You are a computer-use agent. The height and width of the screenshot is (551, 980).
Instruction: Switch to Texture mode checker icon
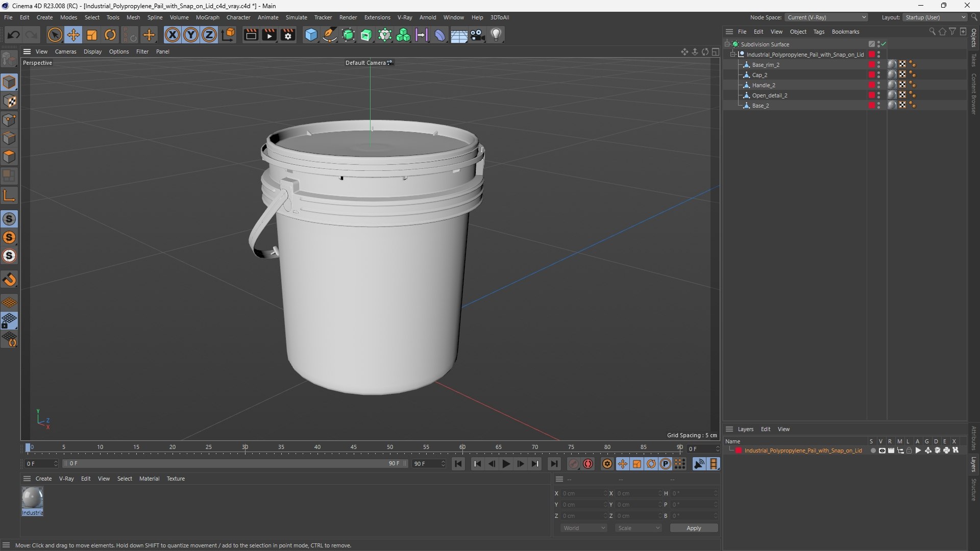[x=9, y=101]
